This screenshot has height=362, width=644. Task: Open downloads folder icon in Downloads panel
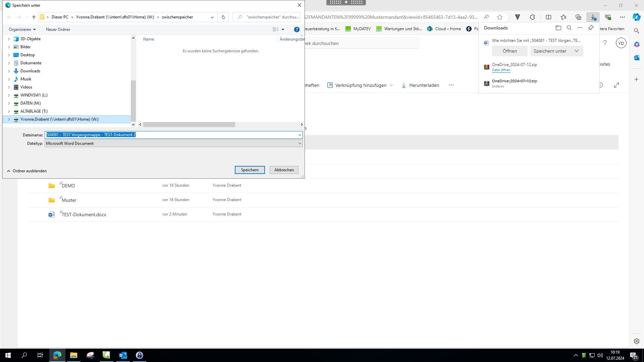[x=558, y=28]
